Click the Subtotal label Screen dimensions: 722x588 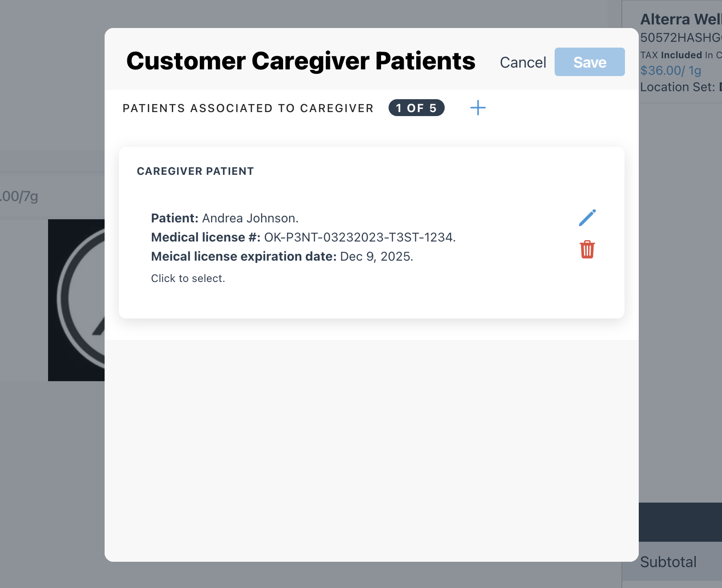[x=668, y=562]
